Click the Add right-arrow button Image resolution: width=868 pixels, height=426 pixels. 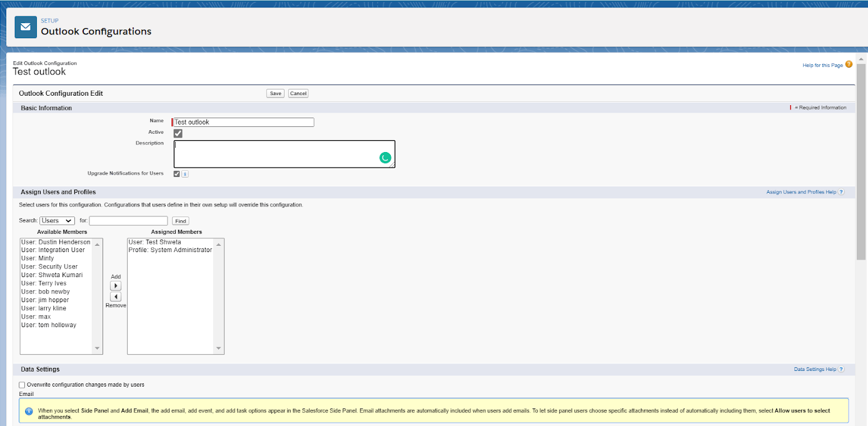tap(116, 286)
